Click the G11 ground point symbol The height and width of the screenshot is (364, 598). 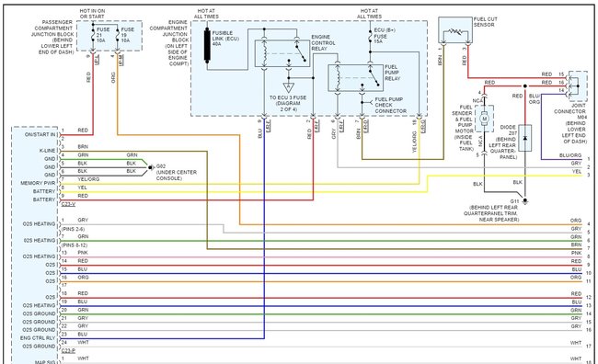(525, 200)
